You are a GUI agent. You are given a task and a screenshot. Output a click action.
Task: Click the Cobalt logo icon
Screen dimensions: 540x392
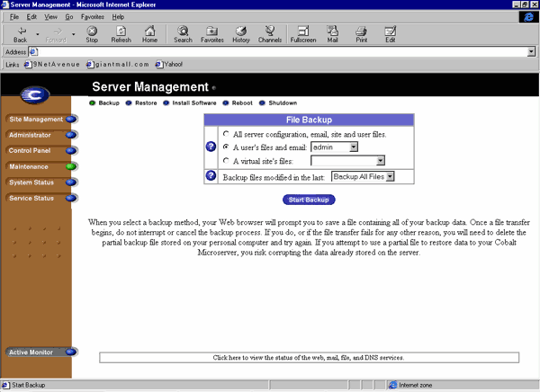[35, 95]
